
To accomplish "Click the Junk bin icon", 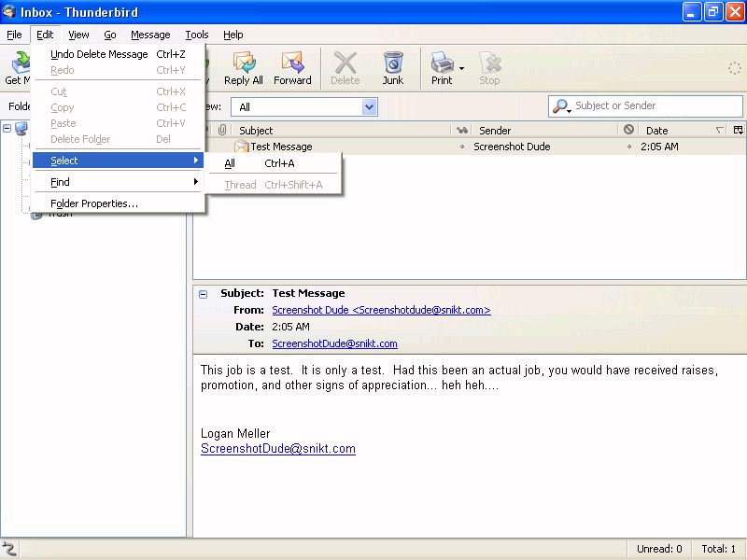I will click(x=393, y=63).
